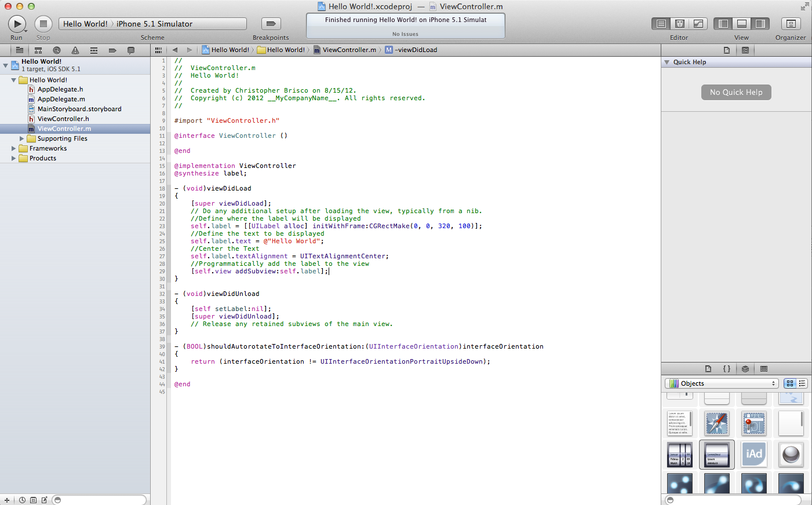Viewport: 812px width, 505px height.
Task: Add new item with plus button
Action: click(7, 500)
